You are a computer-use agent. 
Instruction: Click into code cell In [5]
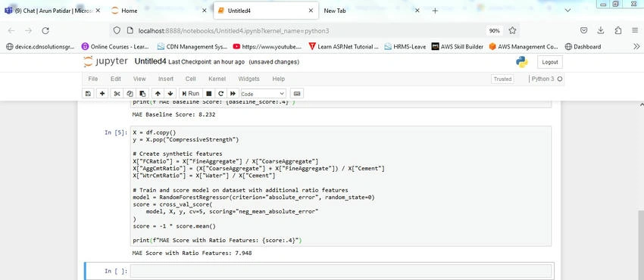pyautogui.click(x=341, y=186)
